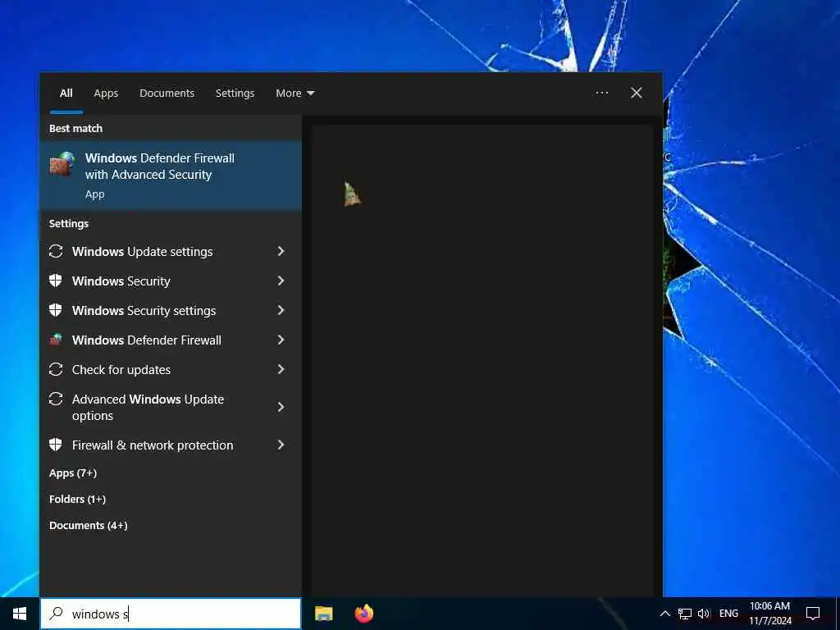Open Firewall & network protection result

171,445
